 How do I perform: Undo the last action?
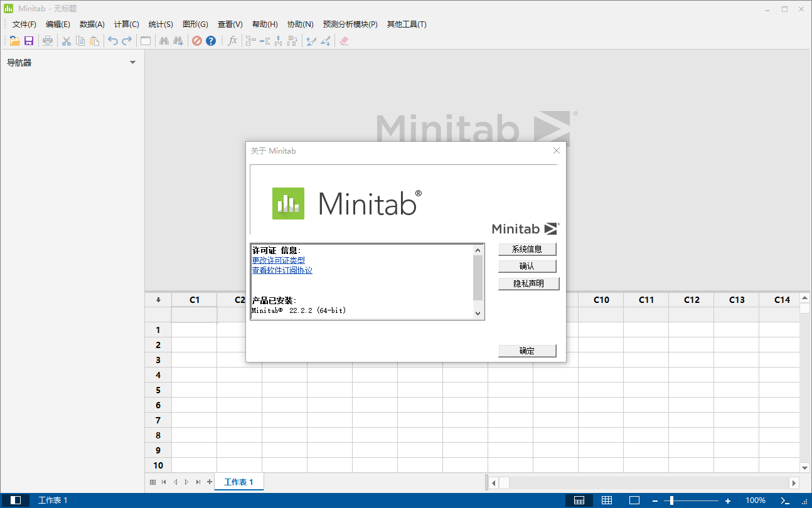tap(113, 41)
